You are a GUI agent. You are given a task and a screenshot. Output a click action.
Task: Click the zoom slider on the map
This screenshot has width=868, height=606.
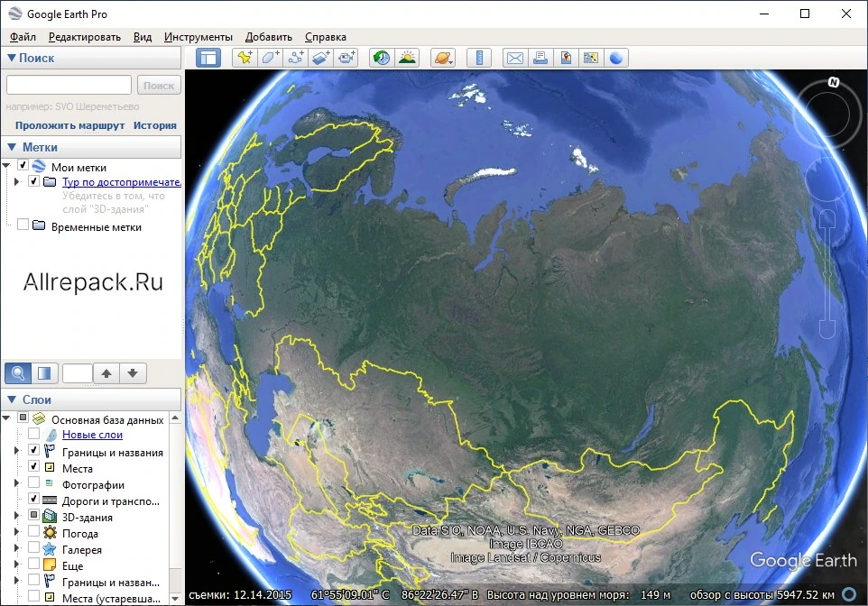tap(827, 275)
